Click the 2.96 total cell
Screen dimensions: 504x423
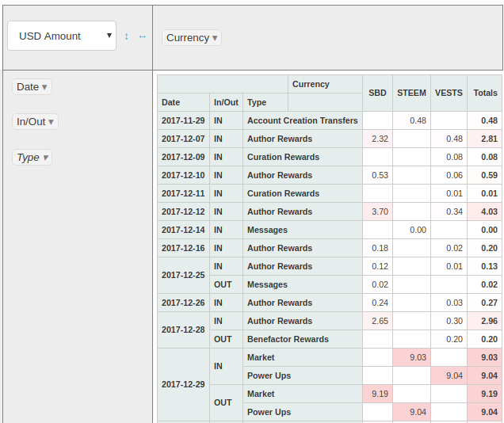coord(485,321)
